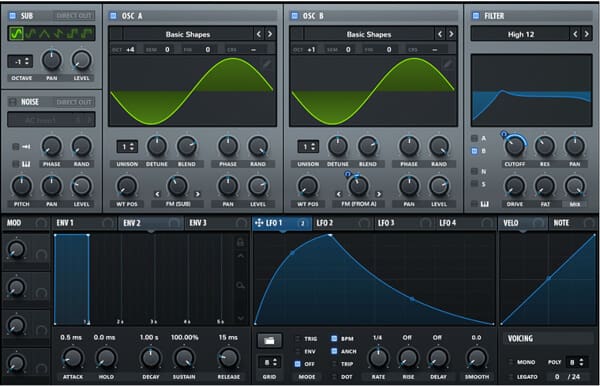Click the LFO RATE knob

(x=378, y=358)
